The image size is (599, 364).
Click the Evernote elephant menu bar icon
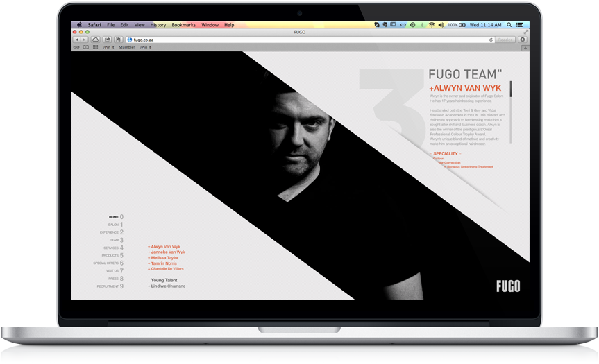pyautogui.click(x=385, y=25)
